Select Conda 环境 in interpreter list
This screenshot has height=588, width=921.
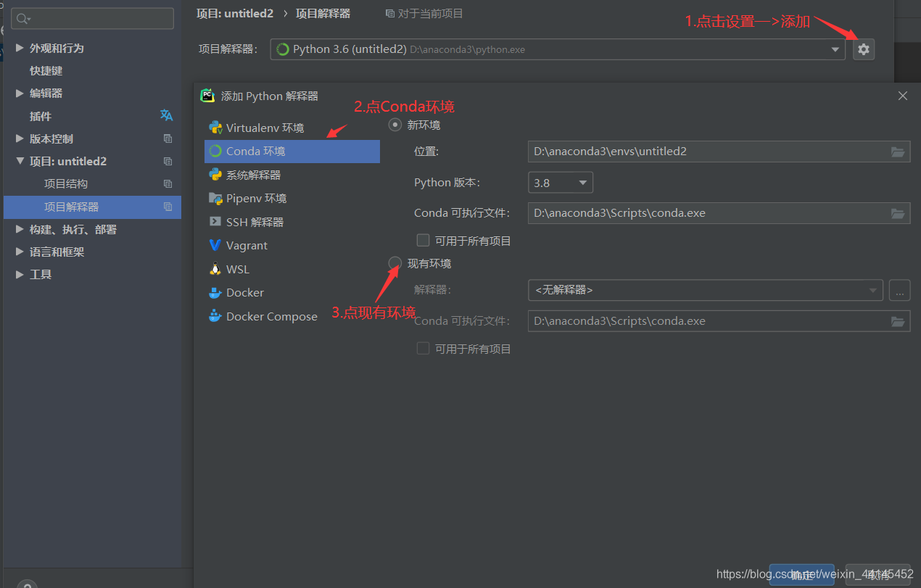[292, 151]
